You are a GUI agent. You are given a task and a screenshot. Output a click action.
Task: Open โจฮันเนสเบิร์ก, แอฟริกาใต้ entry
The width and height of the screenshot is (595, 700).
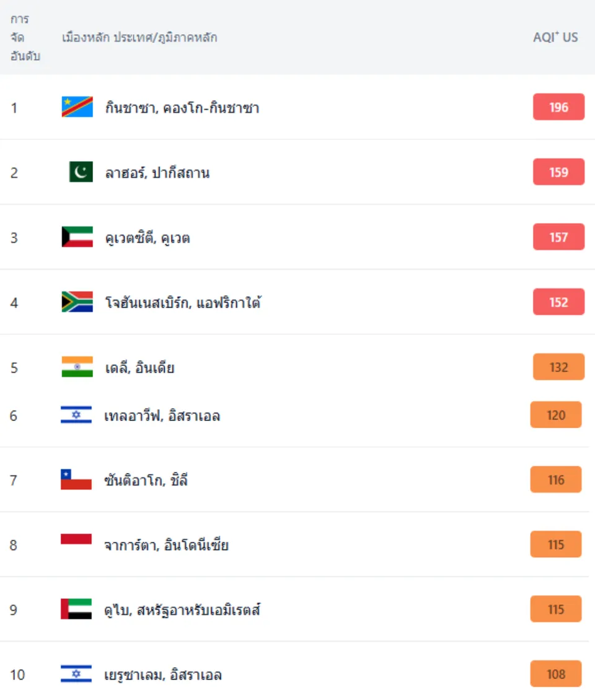pyautogui.click(x=183, y=303)
